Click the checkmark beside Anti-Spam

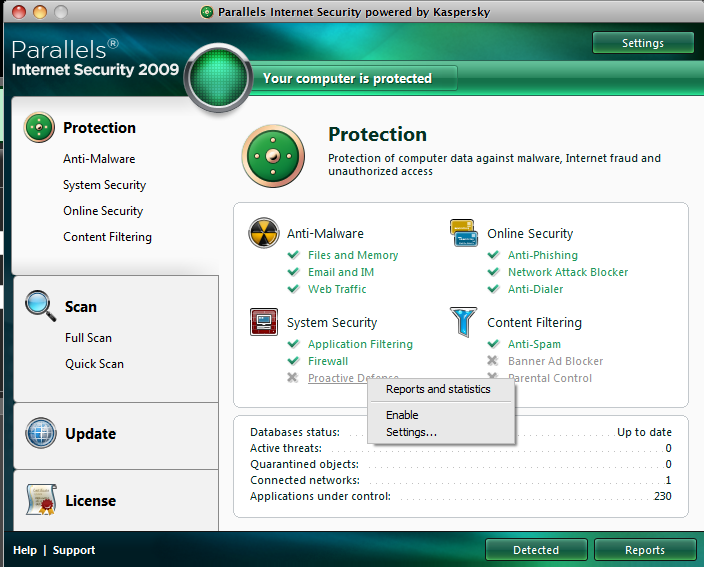click(x=493, y=343)
